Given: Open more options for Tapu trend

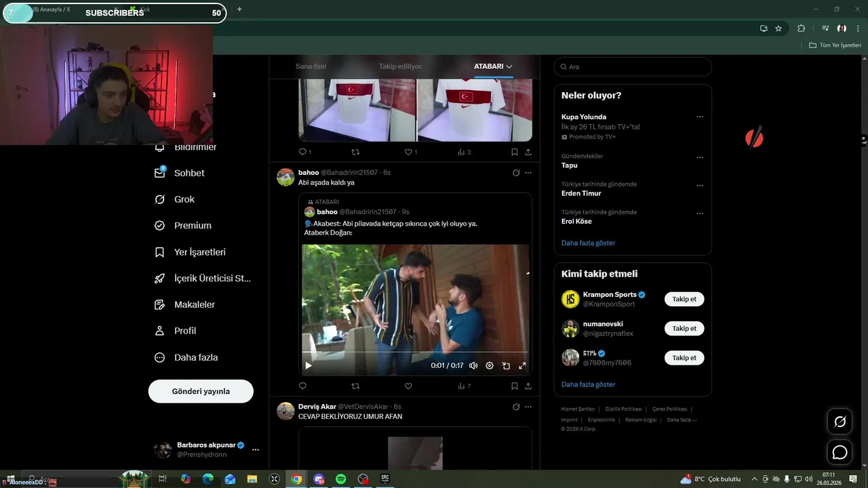Looking at the screenshot, I should (700, 157).
